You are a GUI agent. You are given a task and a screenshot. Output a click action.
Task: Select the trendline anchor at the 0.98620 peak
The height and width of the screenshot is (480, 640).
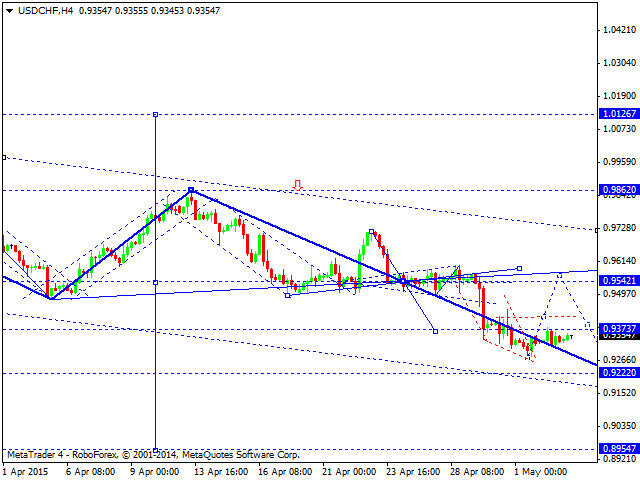click(191, 190)
